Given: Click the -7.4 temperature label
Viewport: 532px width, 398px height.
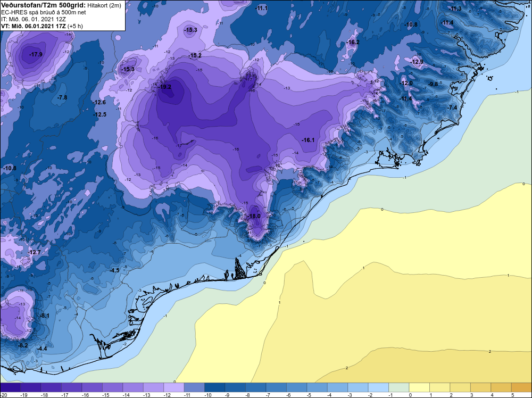Looking at the screenshot, I should [452, 107].
